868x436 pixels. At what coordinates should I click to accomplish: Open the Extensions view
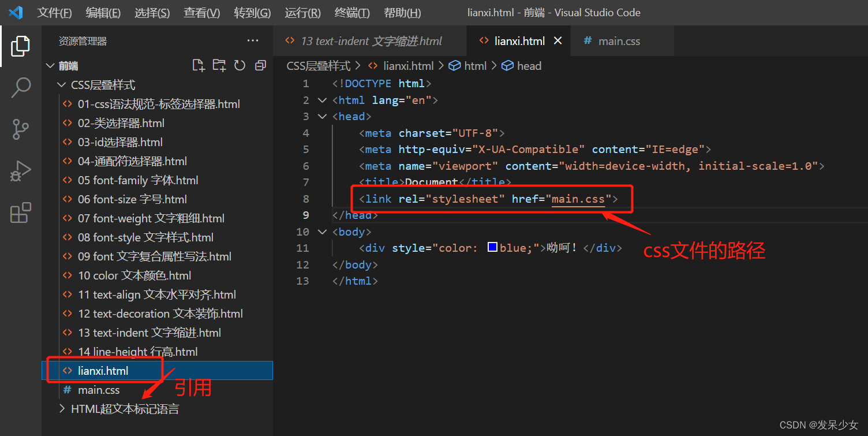[x=20, y=213]
